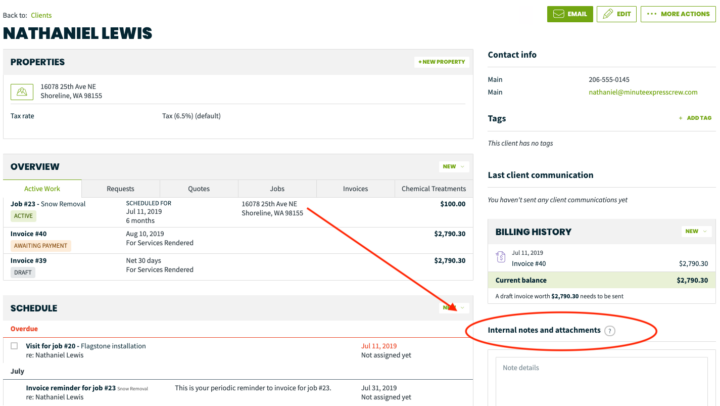Expand the New dropdown in Overview
Viewport: 720px width, 406px height.
(x=453, y=166)
